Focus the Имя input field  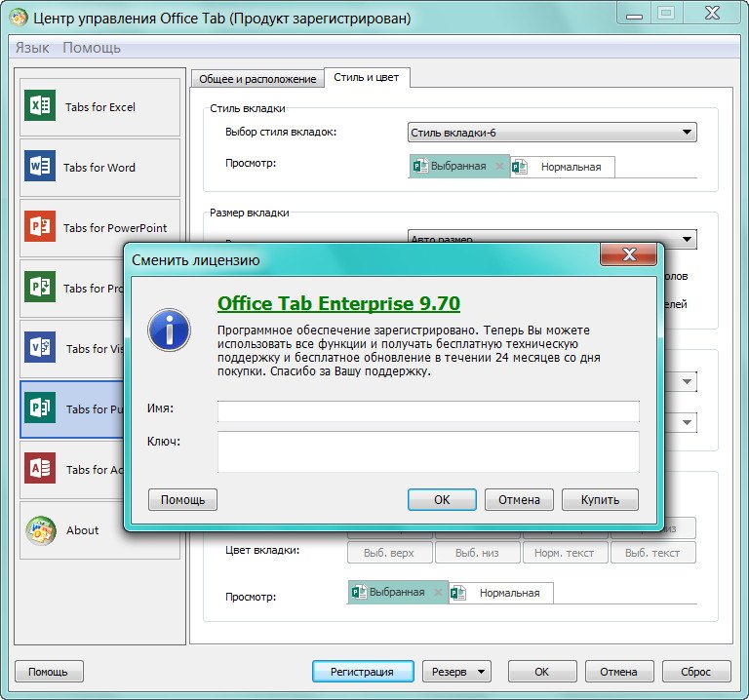428,411
